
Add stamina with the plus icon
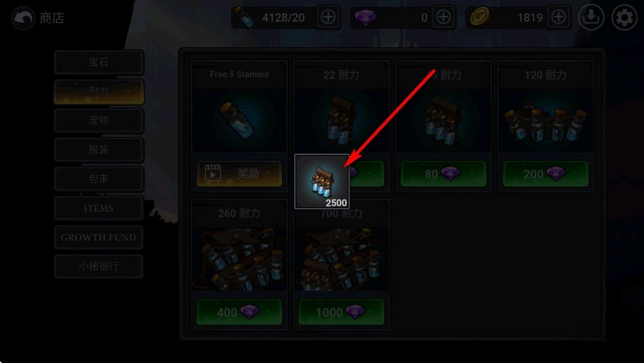point(328,17)
